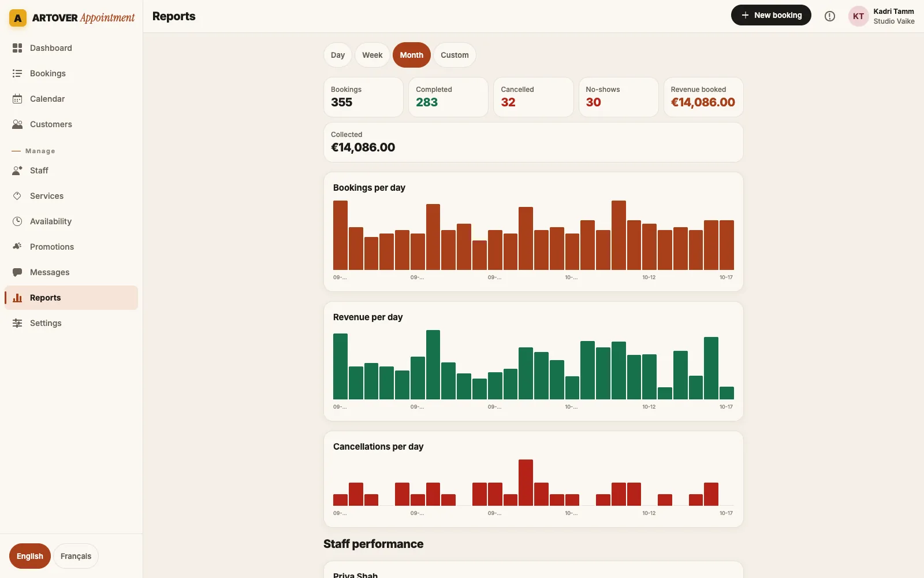Viewport: 924px width, 578px height.
Task: Click the Services tag icon
Action: [17, 196]
